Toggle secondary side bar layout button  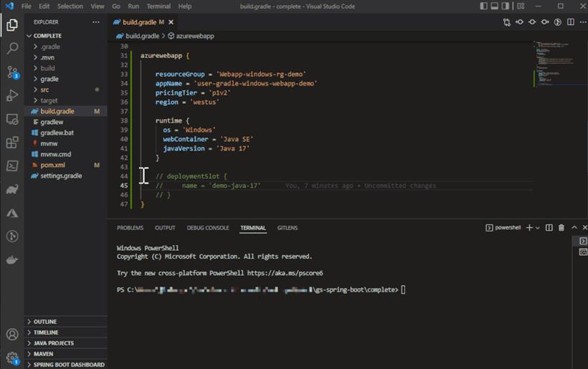coord(506,6)
